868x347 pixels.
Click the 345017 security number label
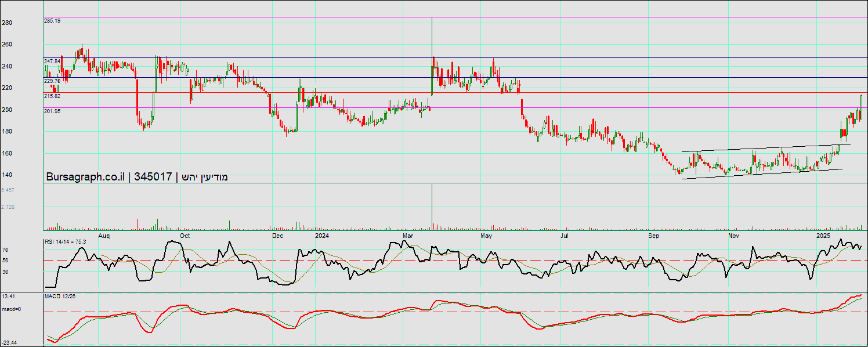pyautogui.click(x=153, y=177)
